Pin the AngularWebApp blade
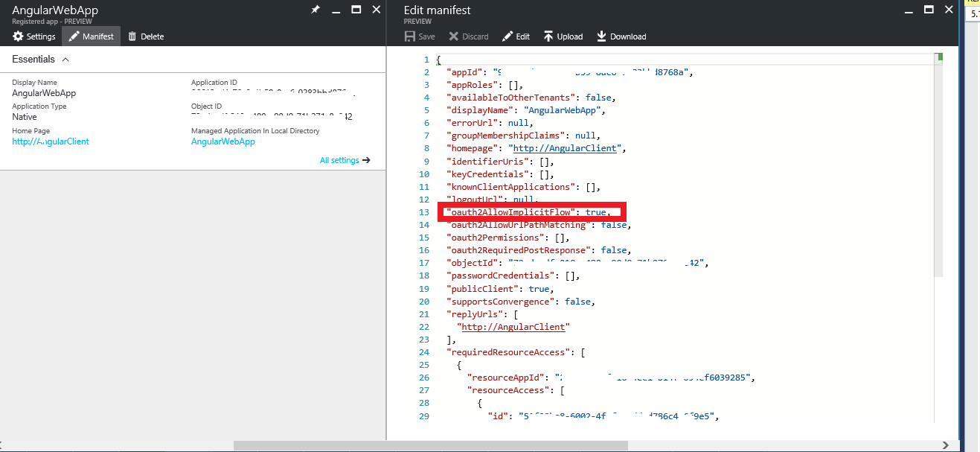Viewport: 980px width, 452px height. pyautogui.click(x=316, y=10)
